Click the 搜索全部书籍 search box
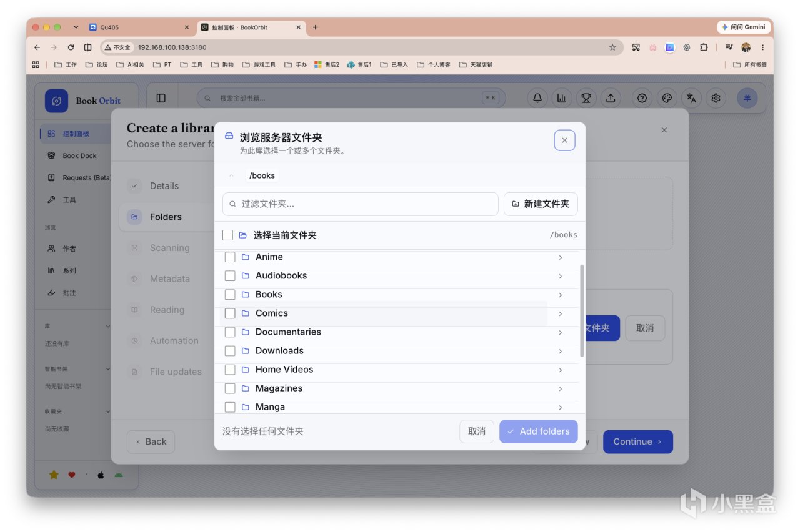Screen dimensions: 800x532 click(351, 98)
